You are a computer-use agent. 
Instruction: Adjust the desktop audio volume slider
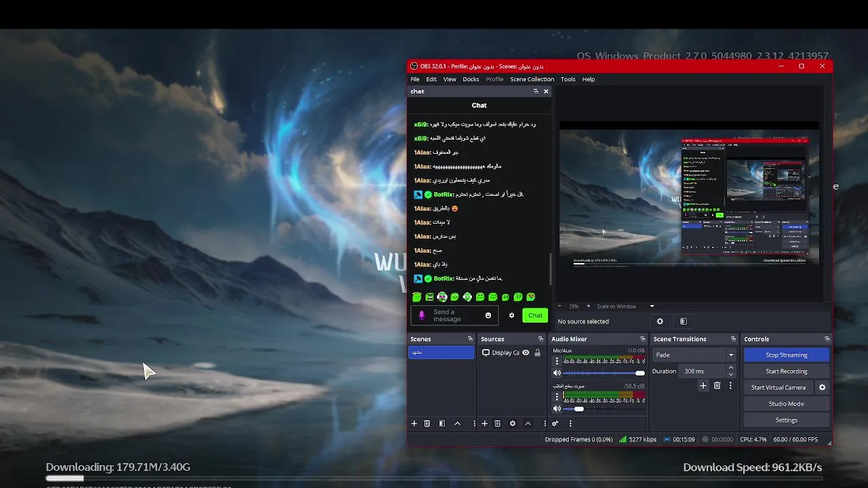604,409
